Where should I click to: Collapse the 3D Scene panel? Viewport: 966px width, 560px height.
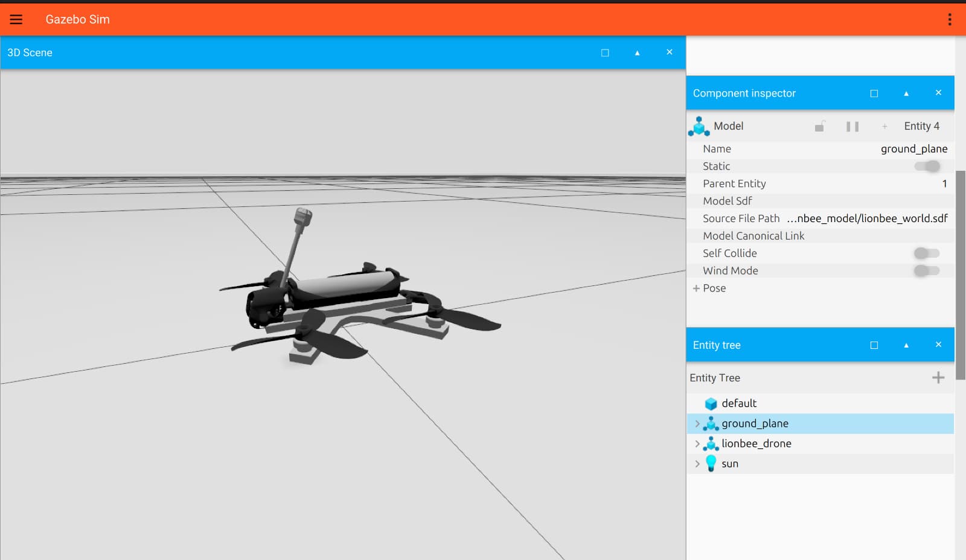pyautogui.click(x=637, y=53)
